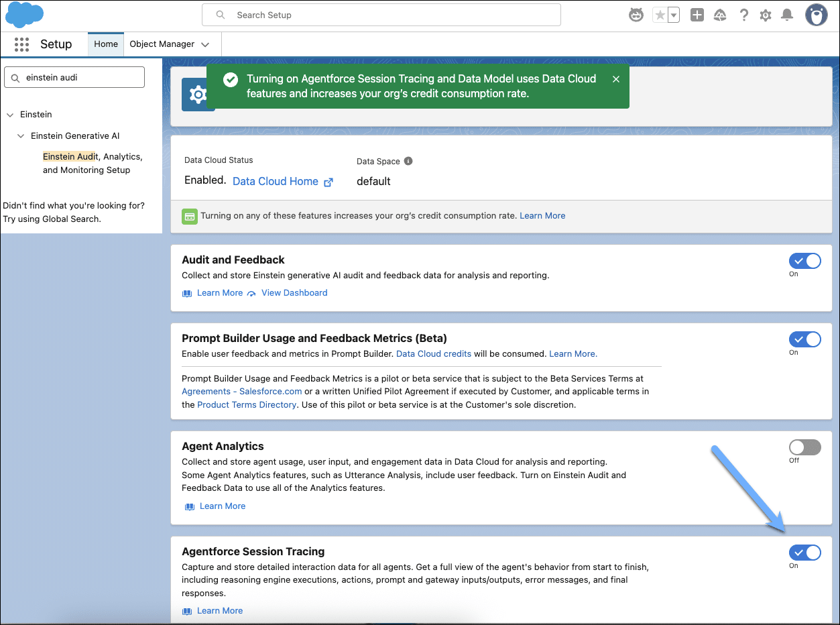Open the favorites list dropdown arrow
The height and width of the screenshot is (625, 840).
tap(674, 15)
